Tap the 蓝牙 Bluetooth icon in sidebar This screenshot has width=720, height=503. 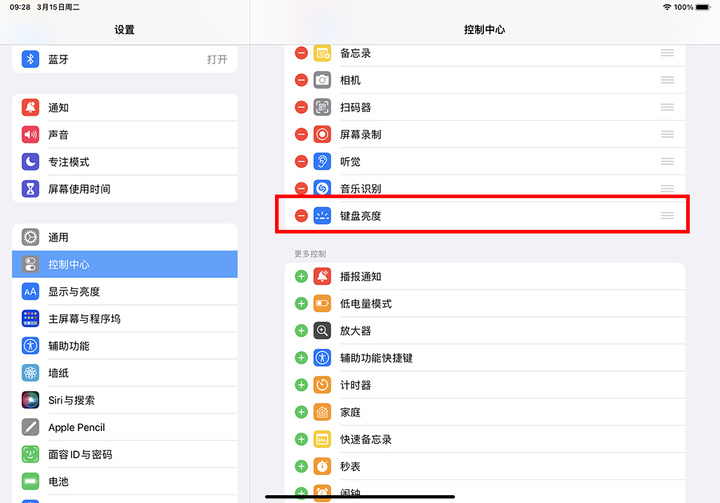pyautogui.click(x=31, y=59)
